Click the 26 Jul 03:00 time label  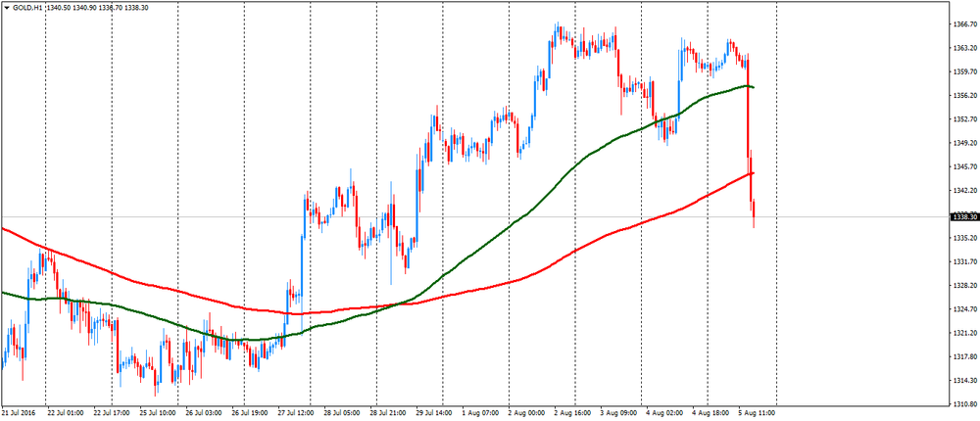205,413
